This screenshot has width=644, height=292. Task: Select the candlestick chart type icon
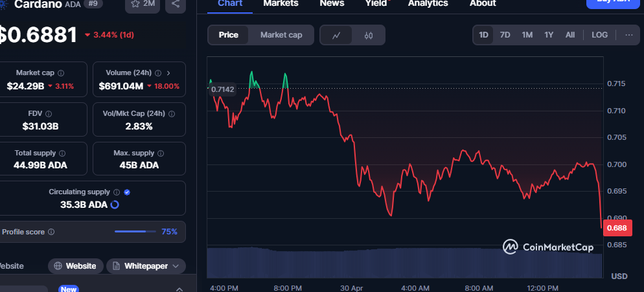tap(369, 36)
